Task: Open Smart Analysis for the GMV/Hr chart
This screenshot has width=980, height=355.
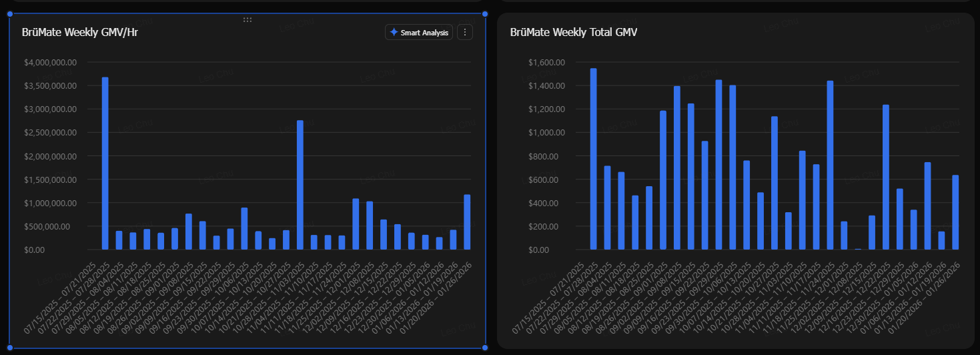Action: tap(419, 32)
